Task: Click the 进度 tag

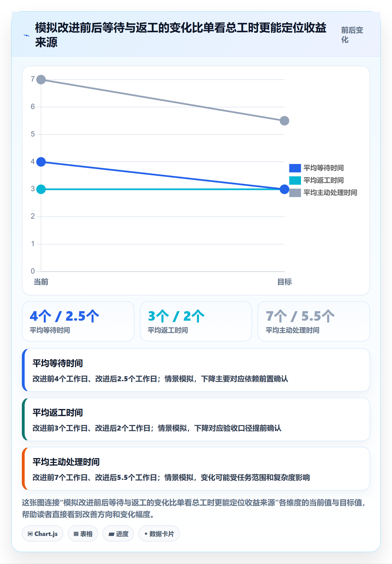Action: tap(118, 534)
